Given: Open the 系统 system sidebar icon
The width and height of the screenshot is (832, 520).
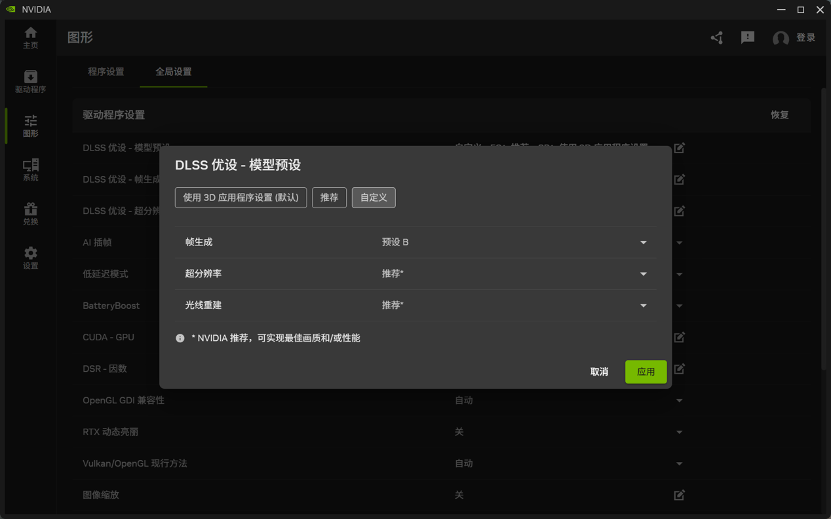Looking at the screenshot, I should coord(30,170).
